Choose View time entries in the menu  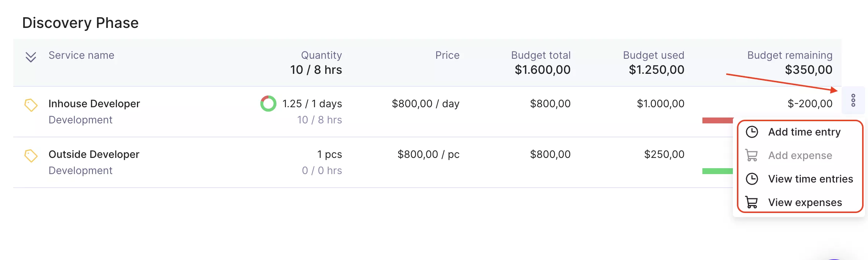800,179
